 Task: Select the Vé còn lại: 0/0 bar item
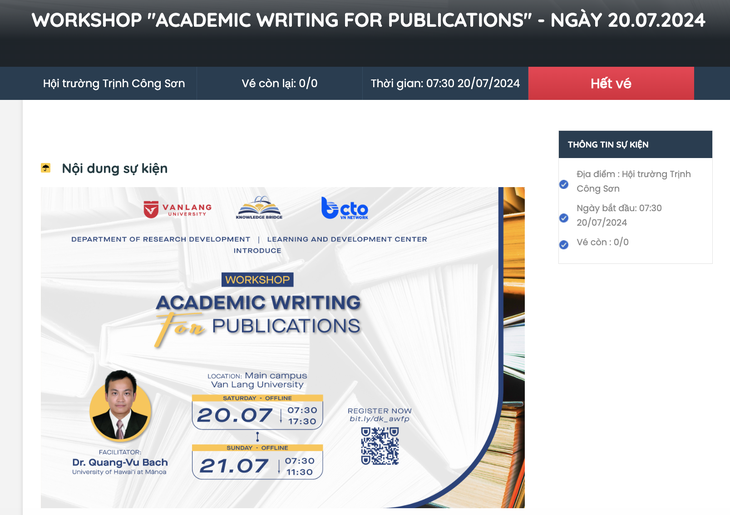279,83
